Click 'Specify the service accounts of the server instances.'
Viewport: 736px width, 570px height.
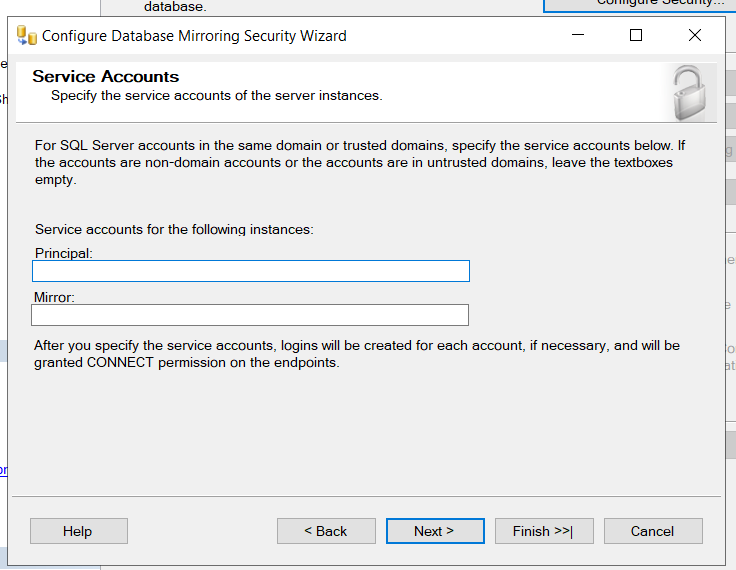coord(217,96)
